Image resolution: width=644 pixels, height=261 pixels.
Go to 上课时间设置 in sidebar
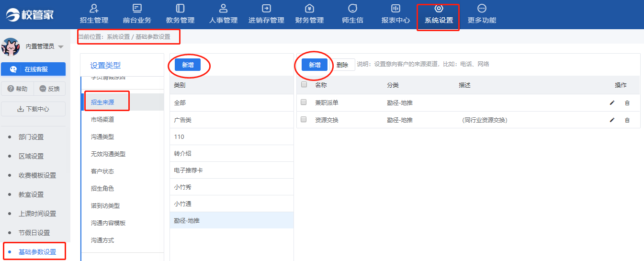[37, 214]
